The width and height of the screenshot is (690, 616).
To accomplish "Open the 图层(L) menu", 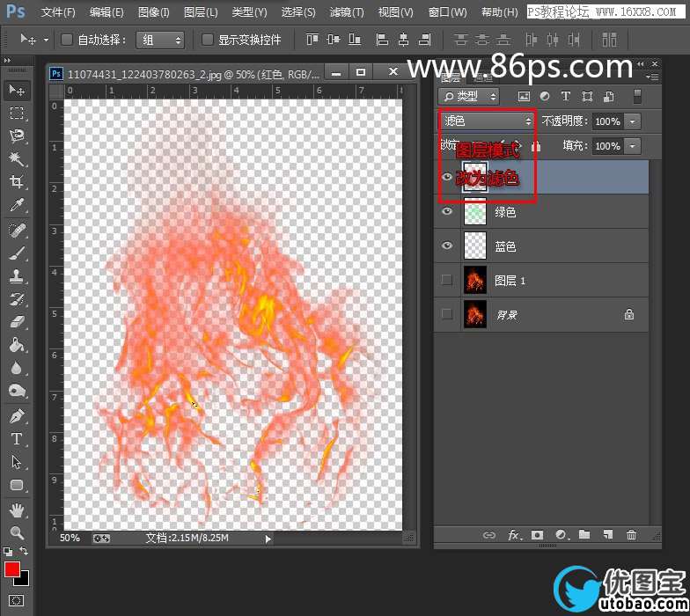I will tap(201, 12).
